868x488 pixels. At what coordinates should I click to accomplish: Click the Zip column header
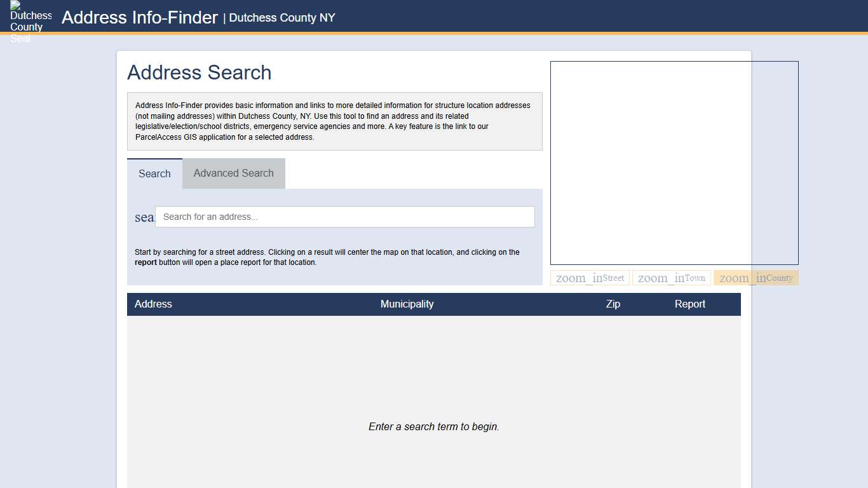click(613, 304)
